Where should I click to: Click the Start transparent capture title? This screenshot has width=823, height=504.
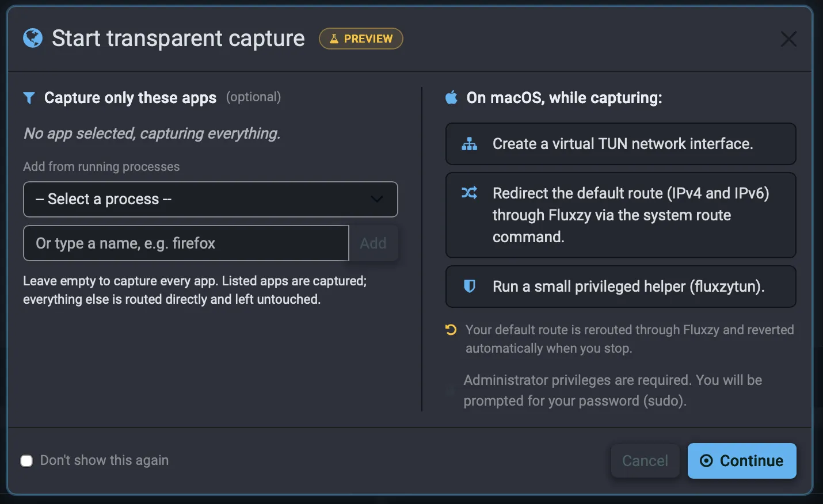pos(178,38)
